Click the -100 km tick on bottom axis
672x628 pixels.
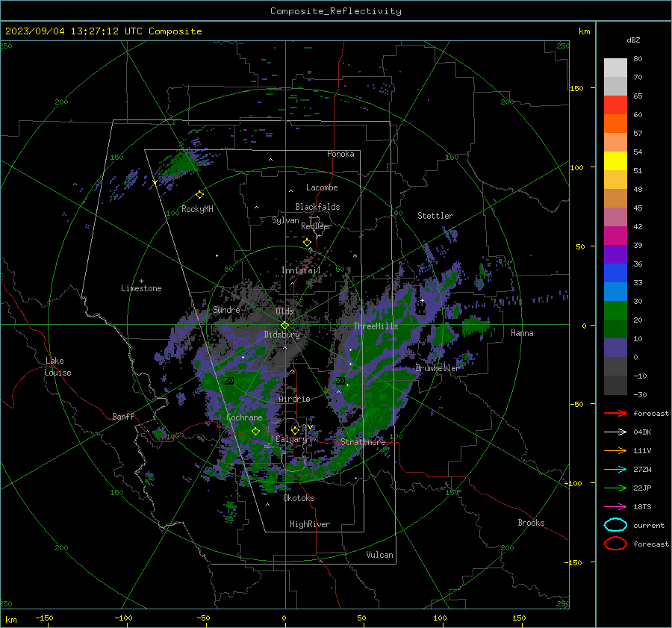tap(123, 618)
